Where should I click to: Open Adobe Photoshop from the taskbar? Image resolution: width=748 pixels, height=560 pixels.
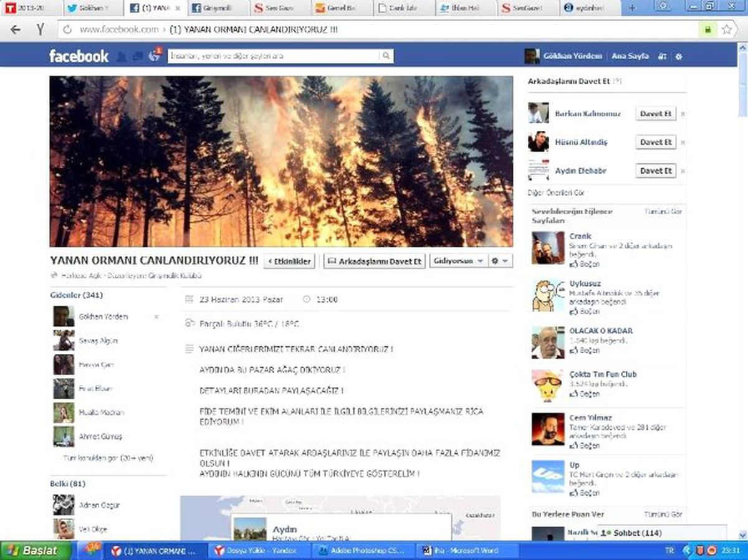tap(362, 551)
